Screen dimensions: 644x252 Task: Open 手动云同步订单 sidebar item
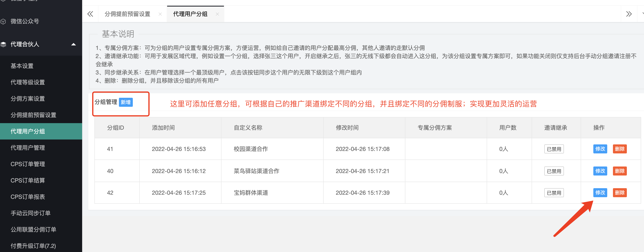pos(30,213)
